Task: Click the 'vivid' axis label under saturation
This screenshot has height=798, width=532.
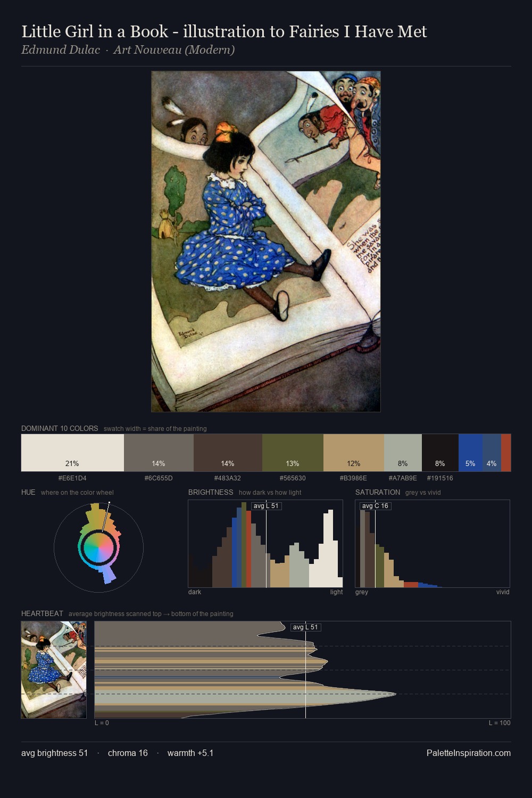Action: coord(503,592)
